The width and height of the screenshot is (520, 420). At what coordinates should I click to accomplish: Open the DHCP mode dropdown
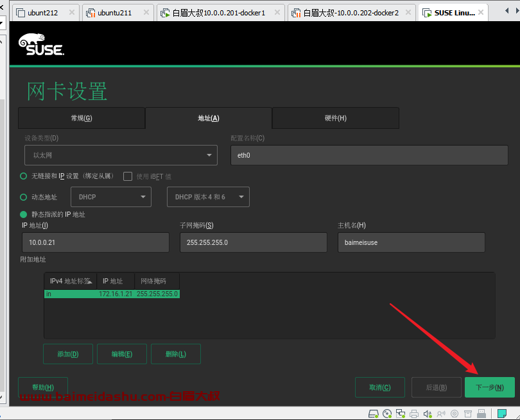click(111, 197)
